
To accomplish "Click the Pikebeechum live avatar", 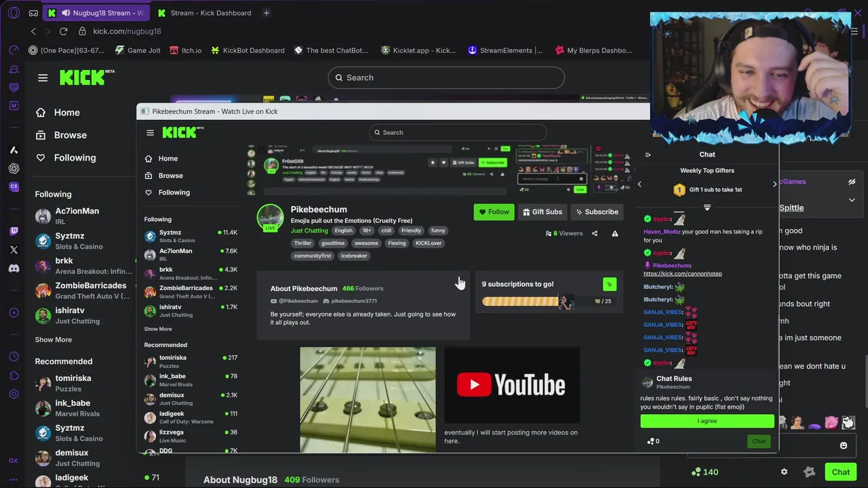I will pos(270,218).
